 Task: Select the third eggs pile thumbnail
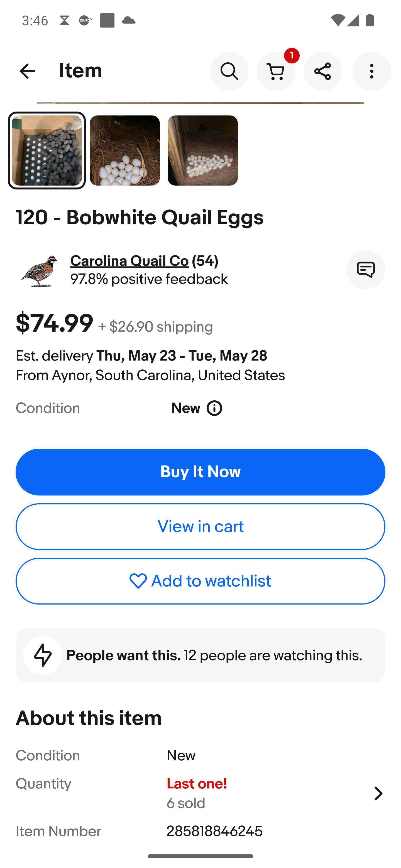tap(202, 151)
